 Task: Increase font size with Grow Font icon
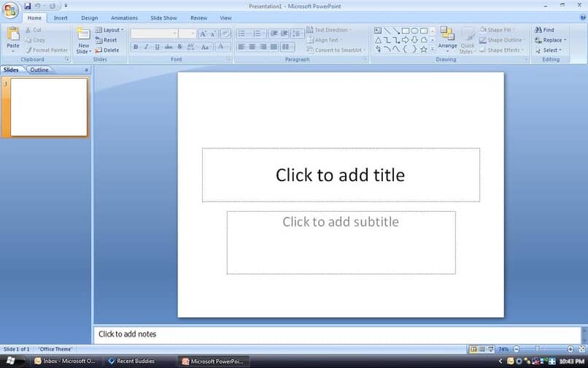click(203, 34)
